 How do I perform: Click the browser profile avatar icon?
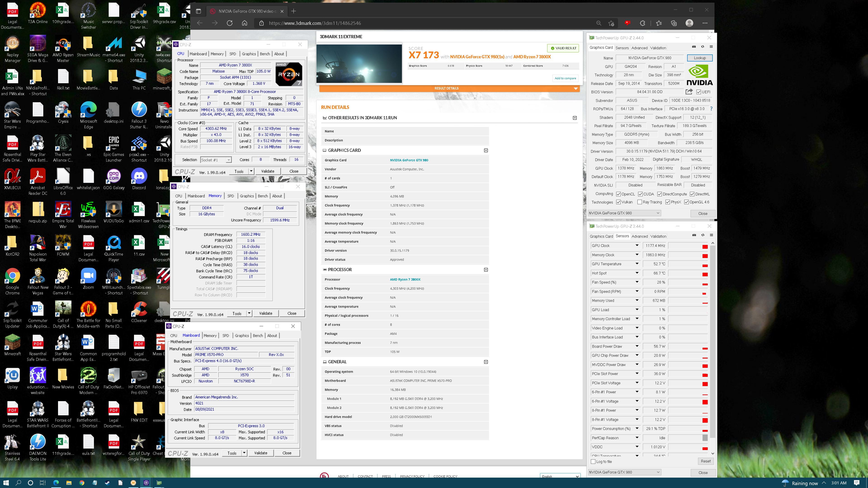tap(689, 23)
